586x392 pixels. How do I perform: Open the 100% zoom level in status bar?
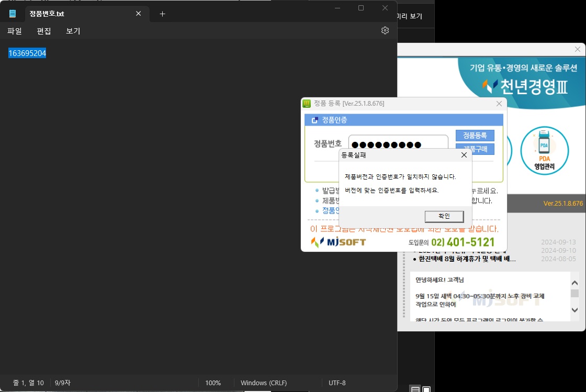click(213, 383)
